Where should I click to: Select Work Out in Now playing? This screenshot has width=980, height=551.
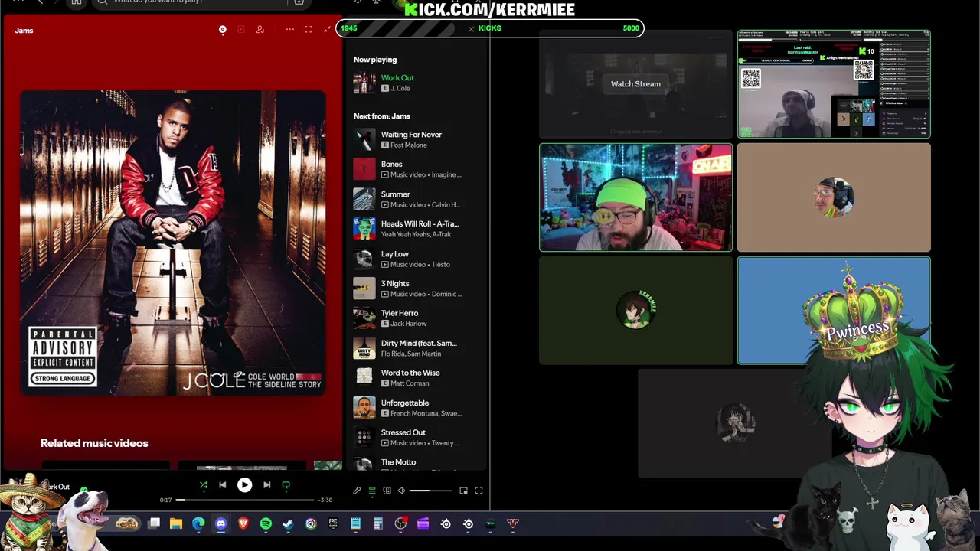click(397, 77)
